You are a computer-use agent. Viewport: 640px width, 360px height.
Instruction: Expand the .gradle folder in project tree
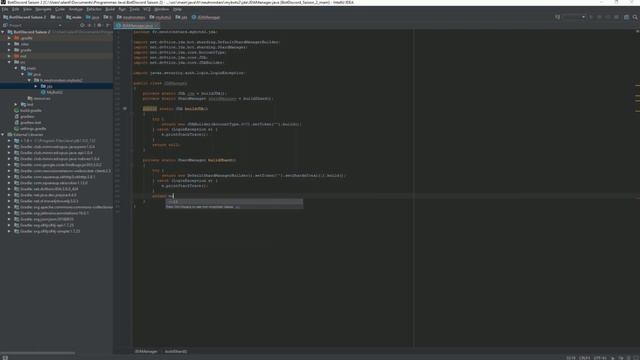pos(9,38)
